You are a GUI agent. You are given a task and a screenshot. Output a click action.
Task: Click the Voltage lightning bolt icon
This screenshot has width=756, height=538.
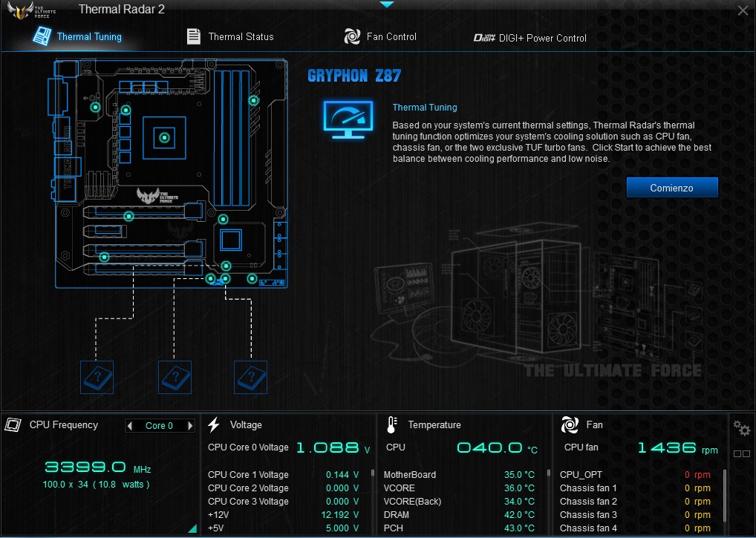[214, 424]
